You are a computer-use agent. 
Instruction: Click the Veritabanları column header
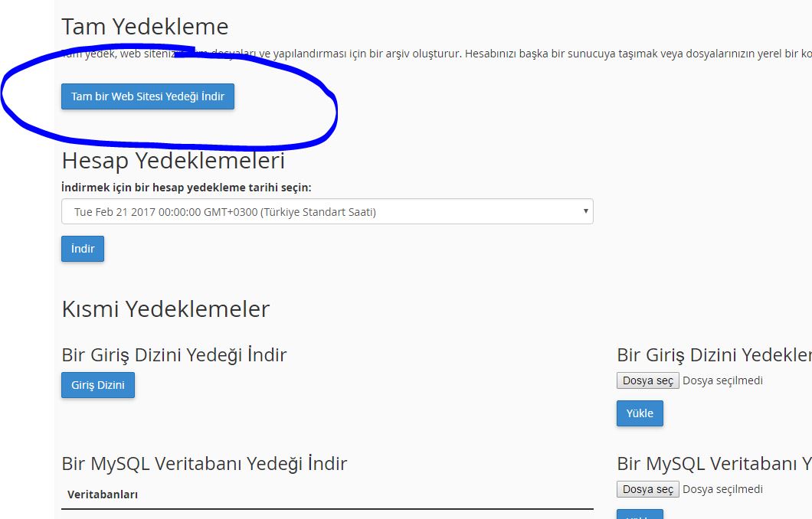(103, 495)
